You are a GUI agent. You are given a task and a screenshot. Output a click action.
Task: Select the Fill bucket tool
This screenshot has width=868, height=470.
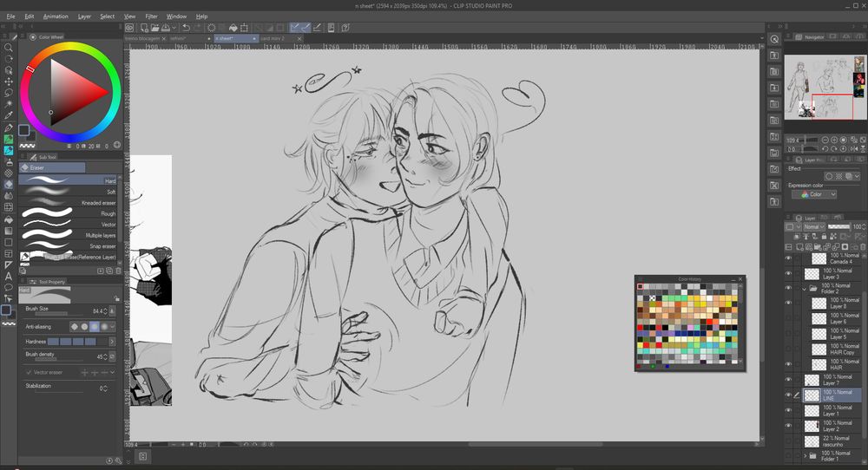9,219
